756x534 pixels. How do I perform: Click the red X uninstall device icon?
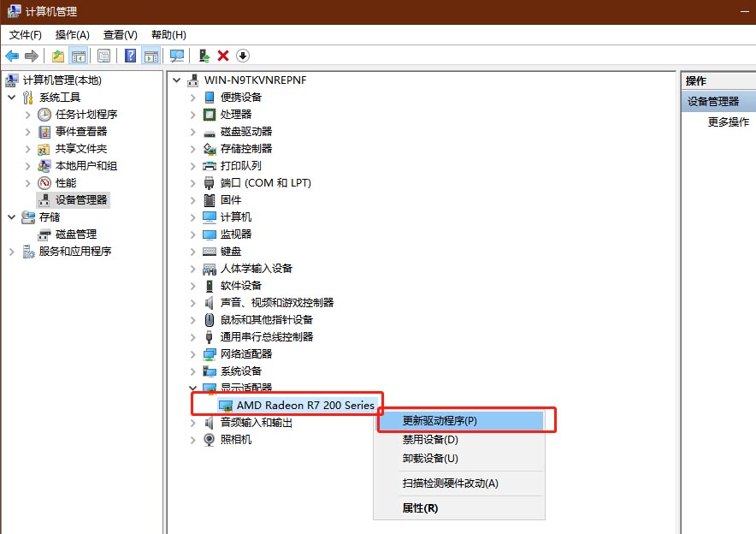tap(223, 56)
